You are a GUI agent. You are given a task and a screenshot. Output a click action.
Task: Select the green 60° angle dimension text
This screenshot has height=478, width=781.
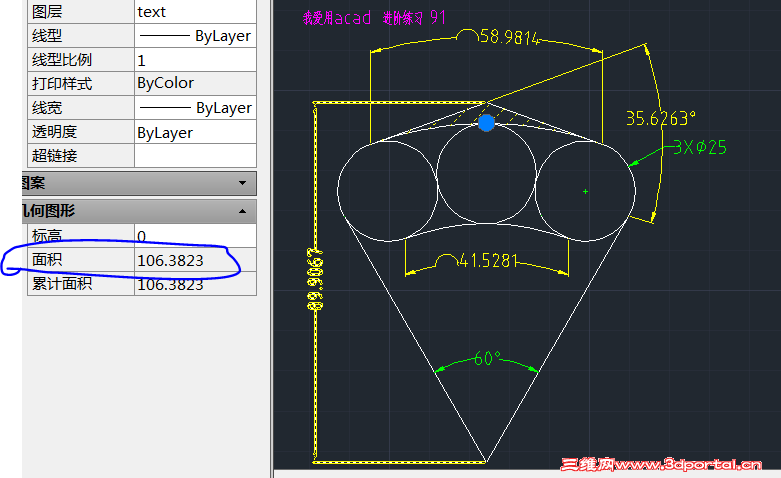[x=487, y=358]
